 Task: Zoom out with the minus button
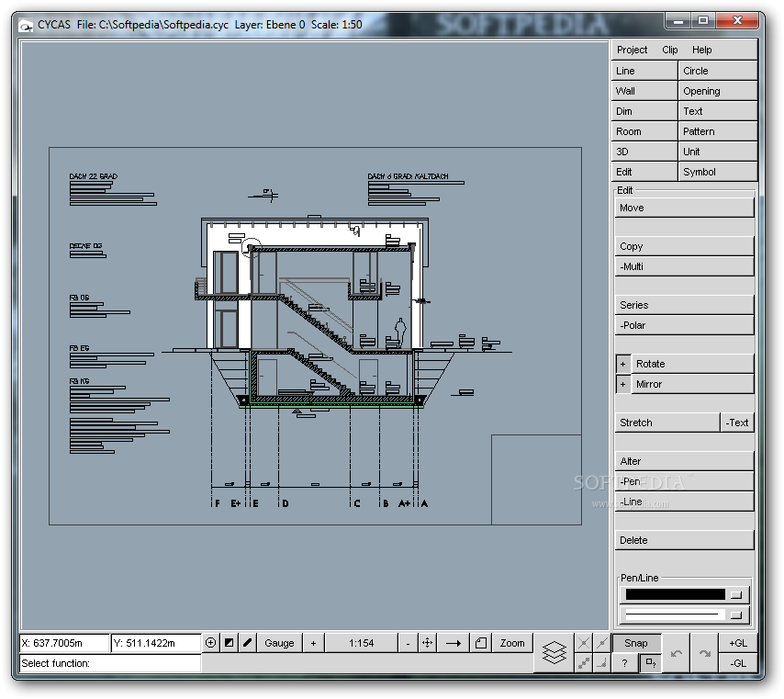click(408, 643)
